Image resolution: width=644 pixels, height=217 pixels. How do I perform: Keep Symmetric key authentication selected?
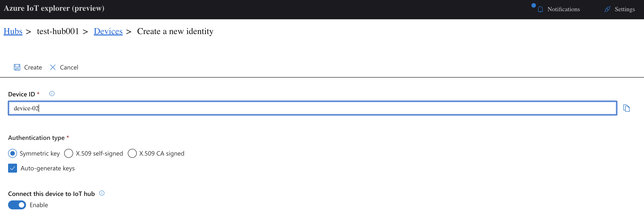click(13, 153)
